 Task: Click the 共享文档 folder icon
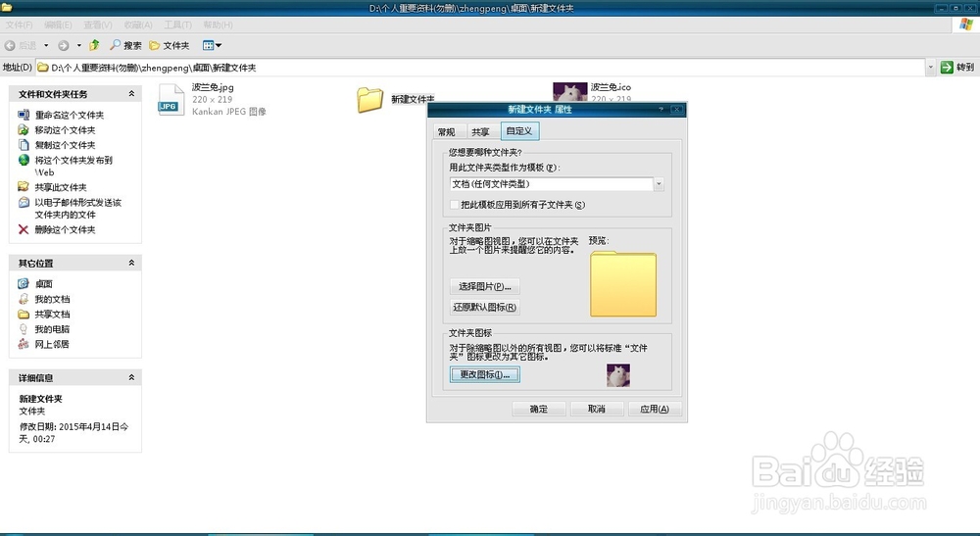24,314
